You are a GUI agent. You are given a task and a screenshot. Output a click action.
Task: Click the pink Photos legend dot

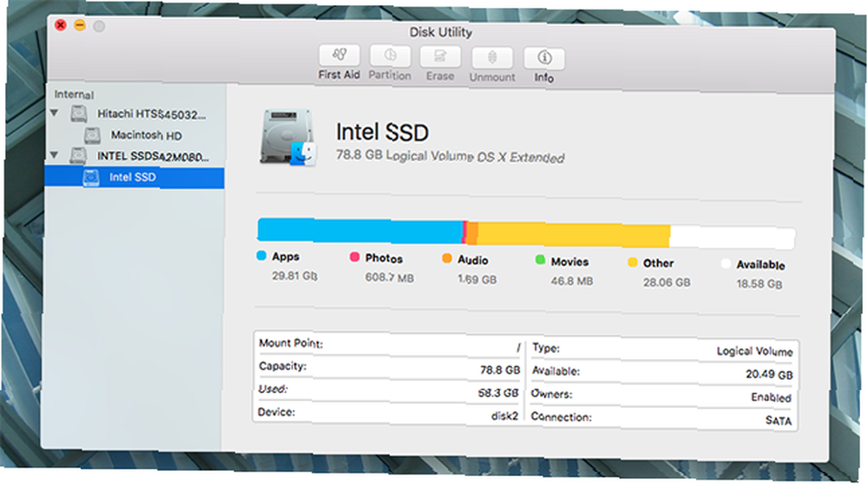tap(354, 258)
